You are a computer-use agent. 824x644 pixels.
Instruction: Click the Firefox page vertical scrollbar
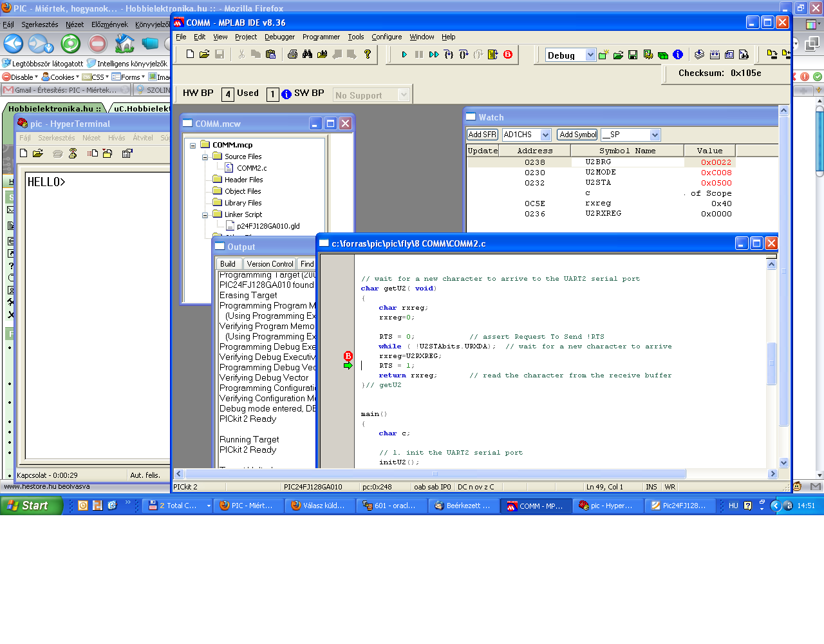pyautogui.click(x=819, y=142)
